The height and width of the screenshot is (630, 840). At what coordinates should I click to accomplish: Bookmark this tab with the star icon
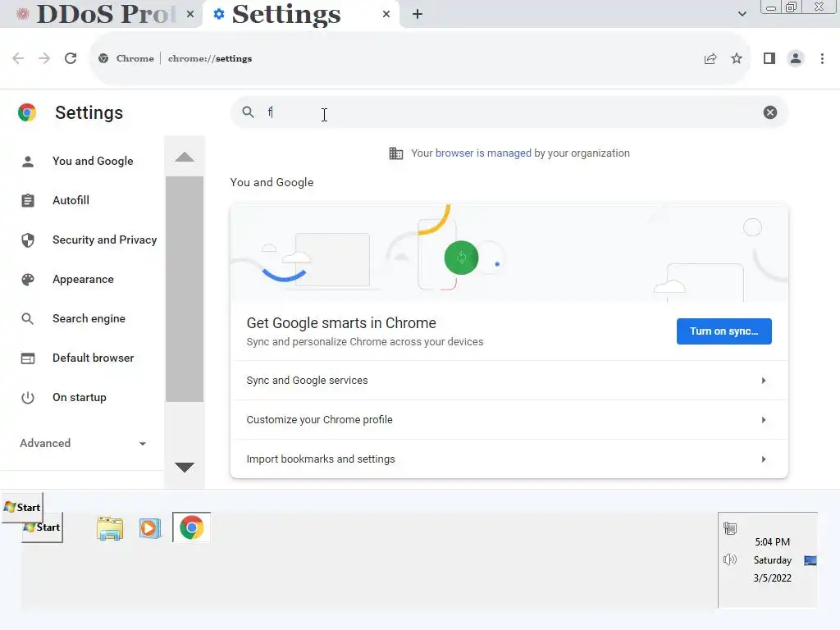[737, 58]
